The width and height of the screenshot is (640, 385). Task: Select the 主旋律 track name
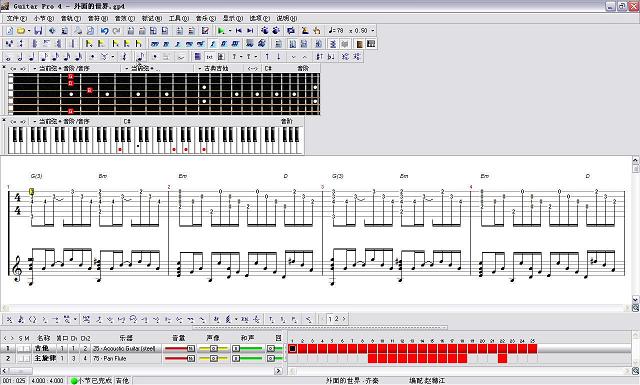coord(45,358)
